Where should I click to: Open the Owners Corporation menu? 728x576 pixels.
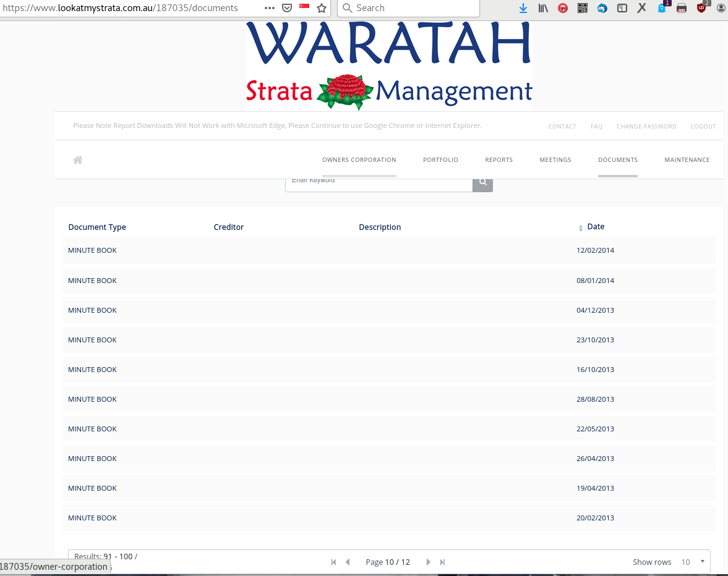pos(359,159)
